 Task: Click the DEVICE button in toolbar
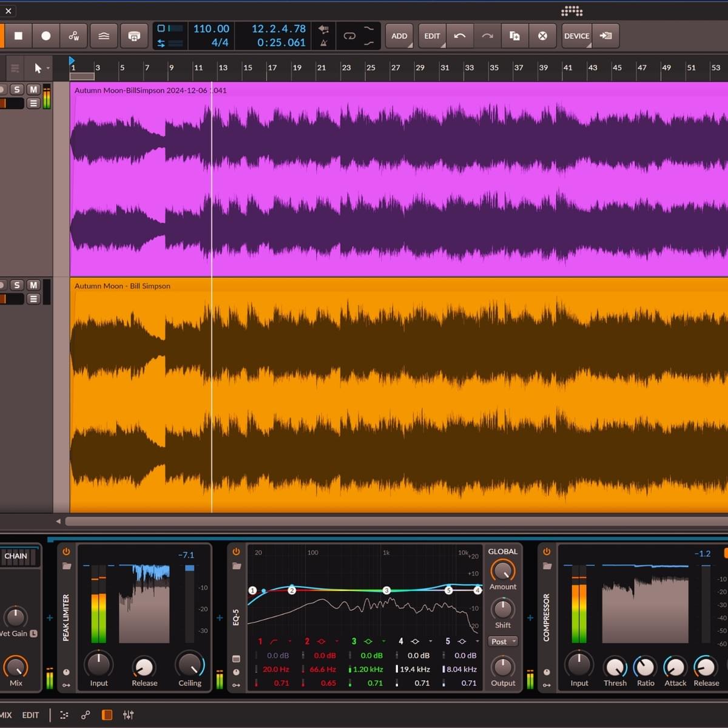[x=576, y=36]
